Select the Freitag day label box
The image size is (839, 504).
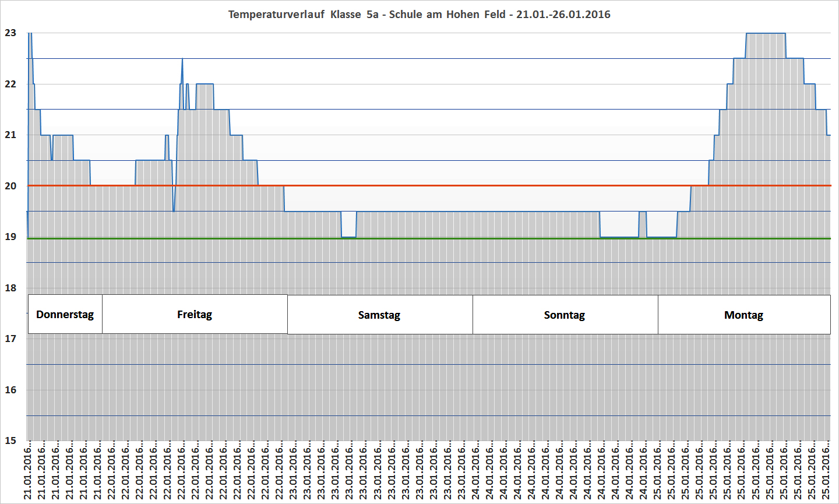click(195, 315)
